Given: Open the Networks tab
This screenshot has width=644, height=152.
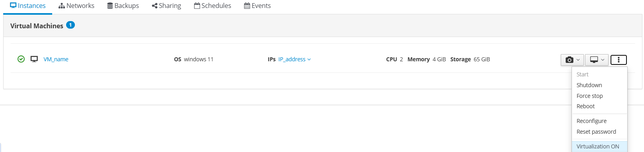Looking at the screenshot, I should 76,6.
